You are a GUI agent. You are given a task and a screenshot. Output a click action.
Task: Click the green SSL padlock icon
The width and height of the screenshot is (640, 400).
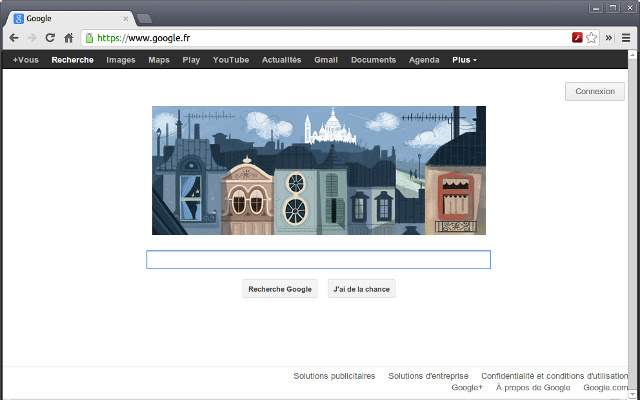[x=90, y=38]
